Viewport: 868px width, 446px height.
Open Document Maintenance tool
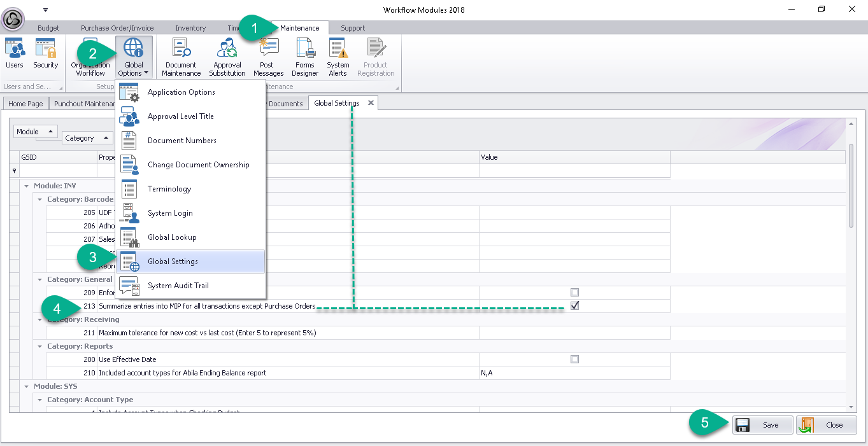tap(181, 57)
